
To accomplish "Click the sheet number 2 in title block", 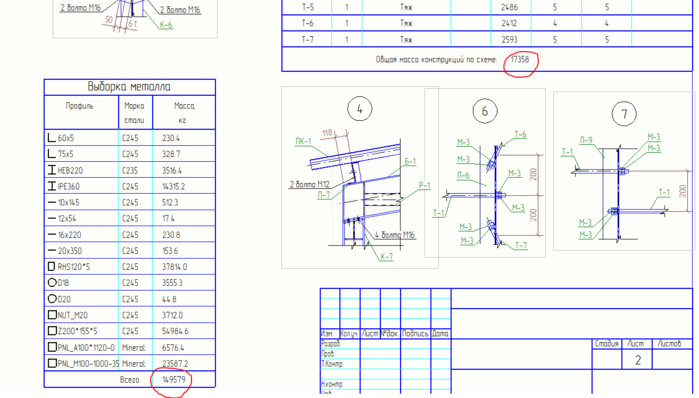I will (637, 360).
